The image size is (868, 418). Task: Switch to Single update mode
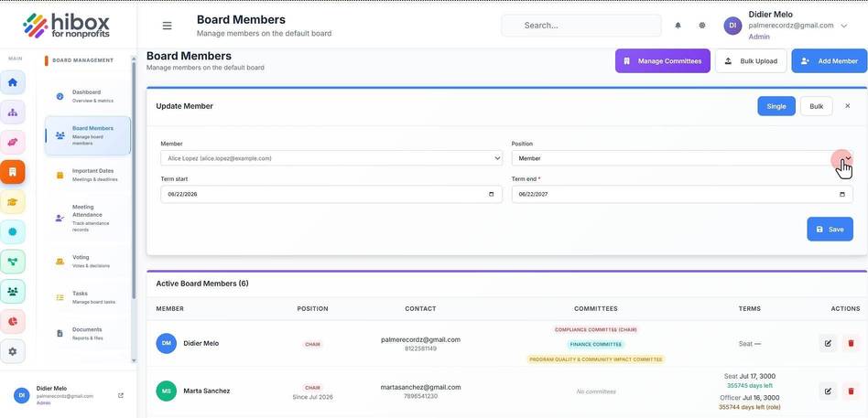click(776, 106)
